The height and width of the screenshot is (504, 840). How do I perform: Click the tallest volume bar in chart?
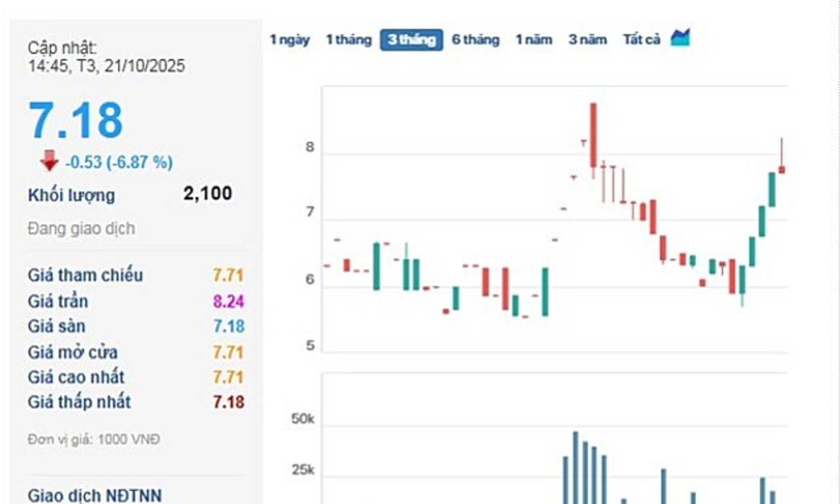(x=575, y=468)
